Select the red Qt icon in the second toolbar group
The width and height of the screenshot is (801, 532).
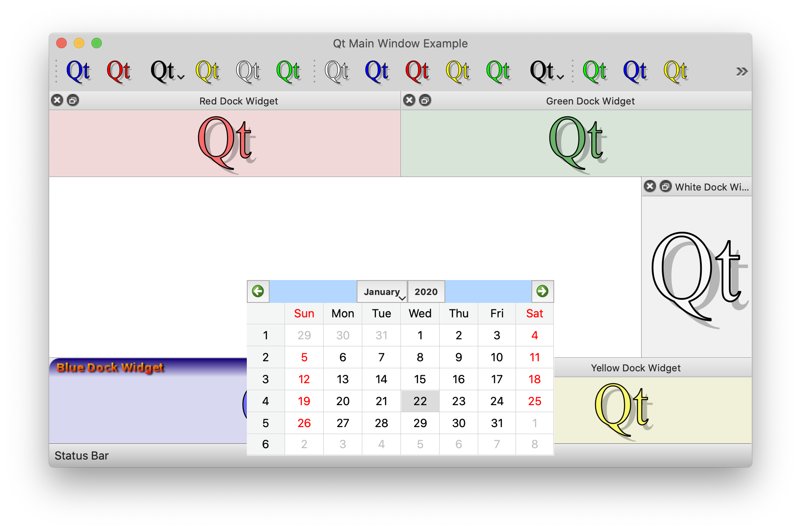(416, 71)
